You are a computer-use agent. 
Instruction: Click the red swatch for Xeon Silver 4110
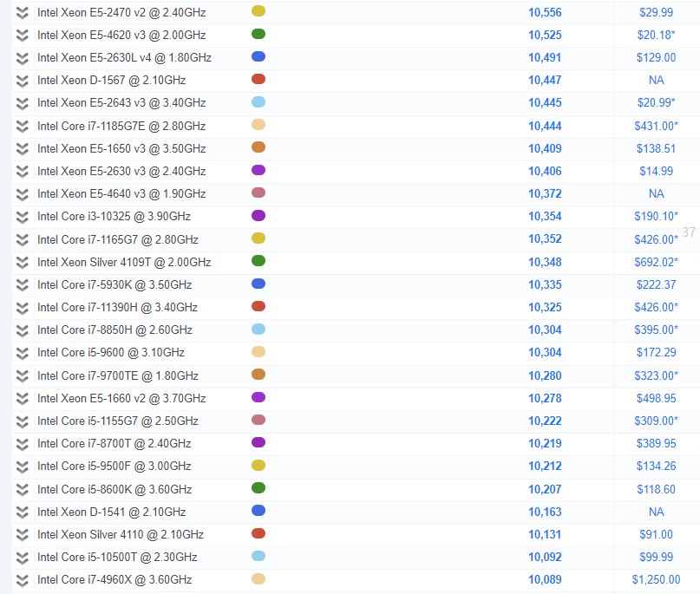[258, 533]
